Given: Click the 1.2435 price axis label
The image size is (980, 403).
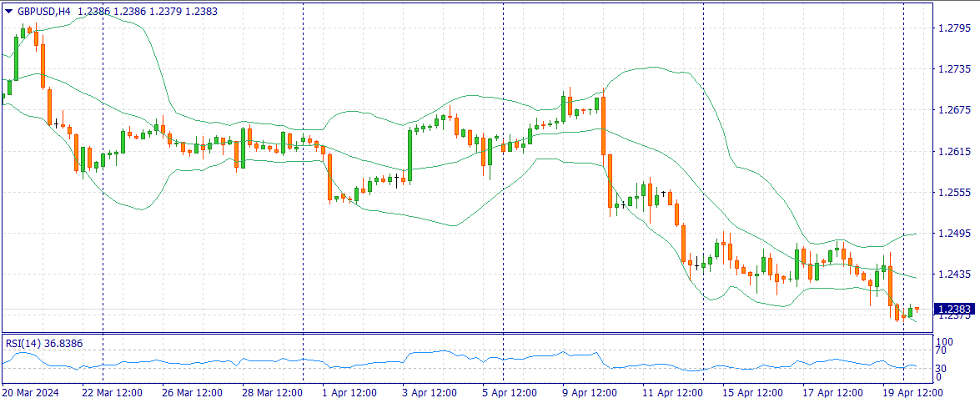Looking at the screenshot, I should point(953,275).
